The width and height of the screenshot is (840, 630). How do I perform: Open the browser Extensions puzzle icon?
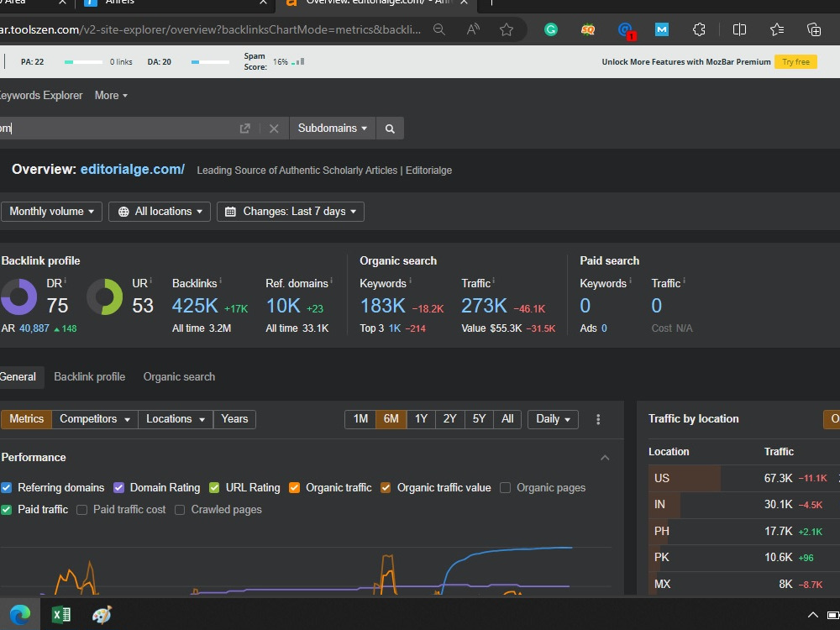point(699,29)
